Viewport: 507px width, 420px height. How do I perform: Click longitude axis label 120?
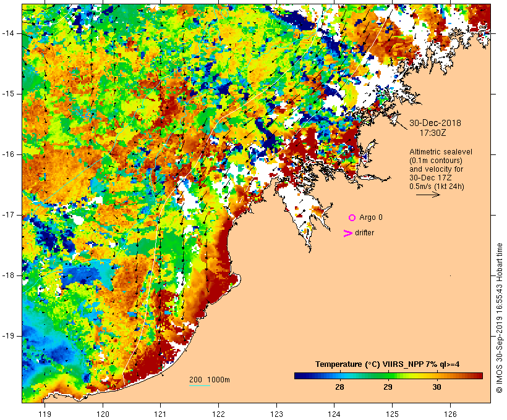[x=103, y=414]
